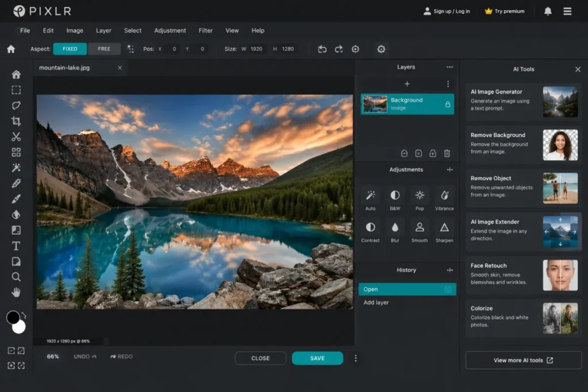The width and height of the screenshot is (588, 392).
Task: Click View more AI tools
Action: pyautogui.click(x=524, y=360)
